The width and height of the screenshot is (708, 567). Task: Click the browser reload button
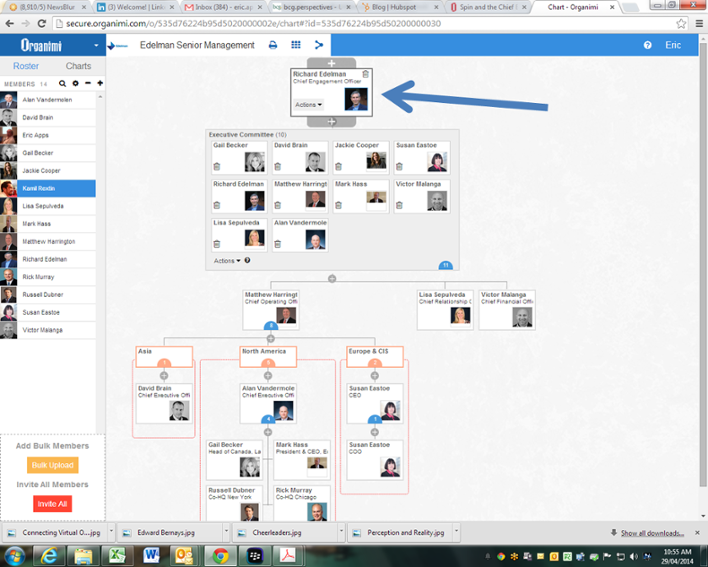[42, 23]
